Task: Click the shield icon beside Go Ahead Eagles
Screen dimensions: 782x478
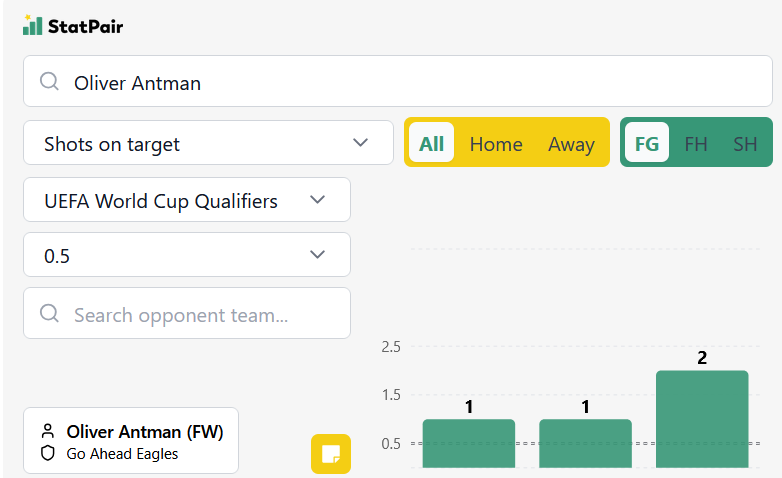Action: [x=48, y=453]
